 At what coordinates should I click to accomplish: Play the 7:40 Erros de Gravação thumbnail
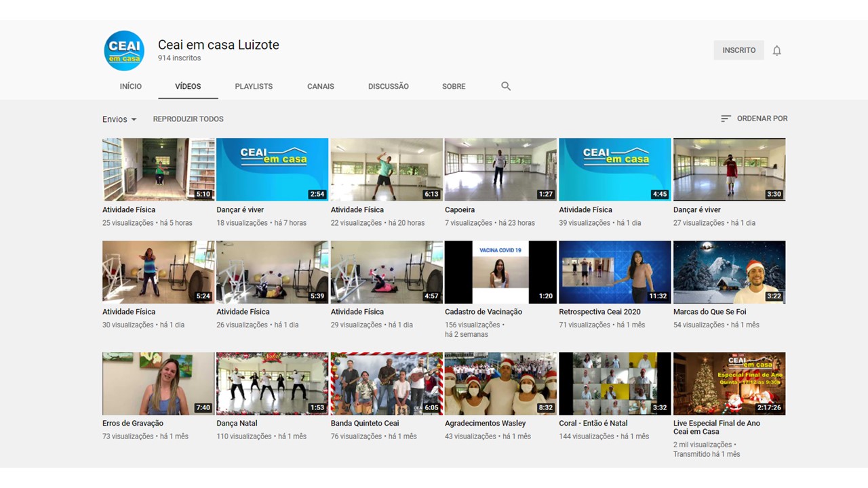point(158,384)
